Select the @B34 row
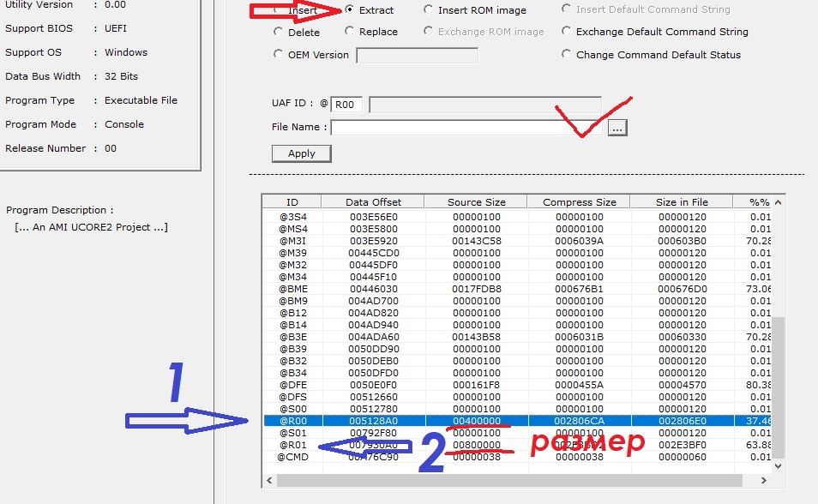This screenshot has height=504, width=818. point(518,373)
